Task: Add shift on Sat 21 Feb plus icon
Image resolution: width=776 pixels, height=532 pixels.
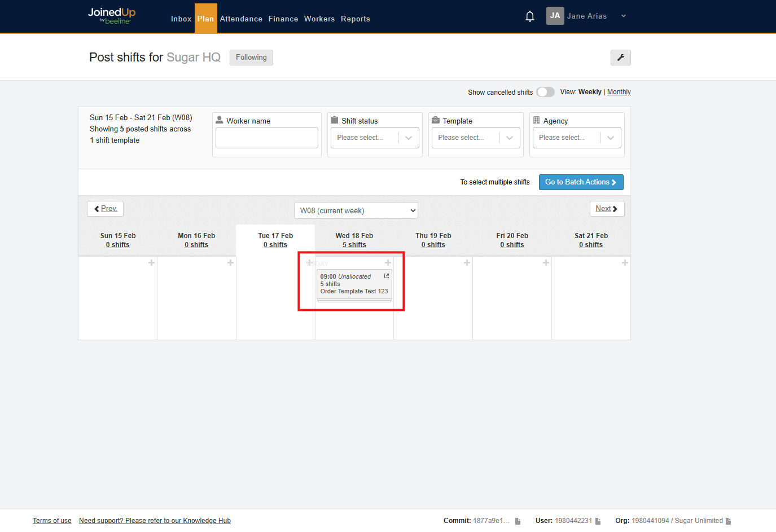Action: pos(625,263)
